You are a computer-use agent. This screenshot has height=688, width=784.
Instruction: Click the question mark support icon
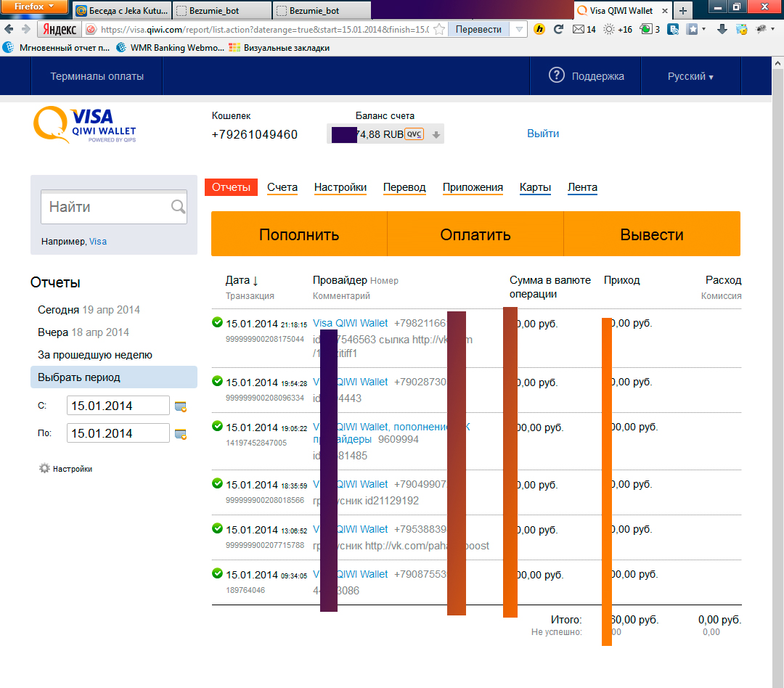pos(557,75)
